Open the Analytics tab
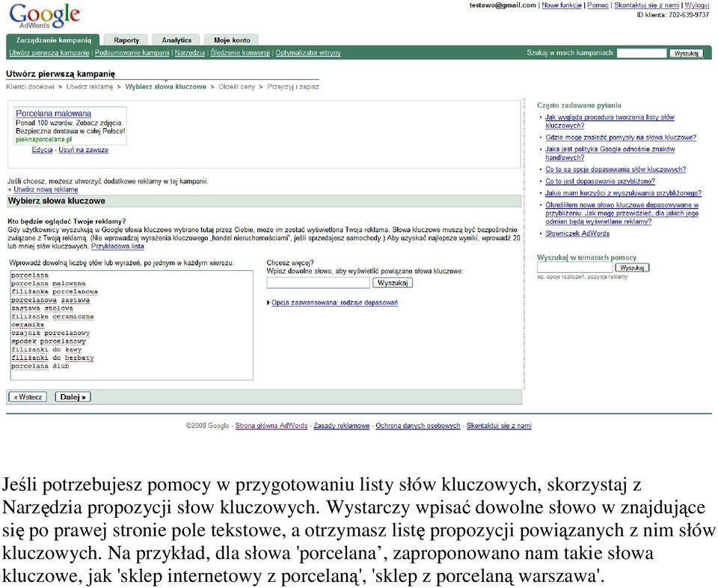The image size is (718, 588). pos(177,40)
